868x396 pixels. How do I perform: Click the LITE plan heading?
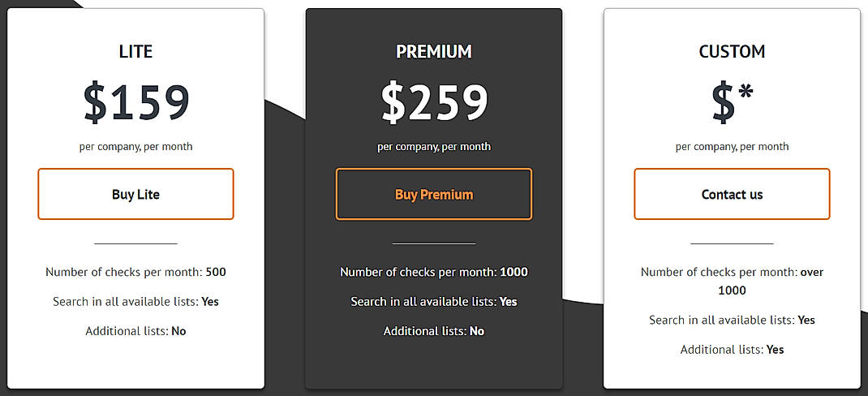coord(135,52)
